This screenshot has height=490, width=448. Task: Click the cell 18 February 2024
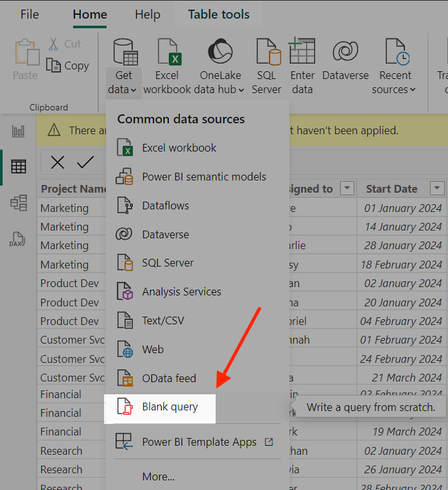[x=401, y=265]
